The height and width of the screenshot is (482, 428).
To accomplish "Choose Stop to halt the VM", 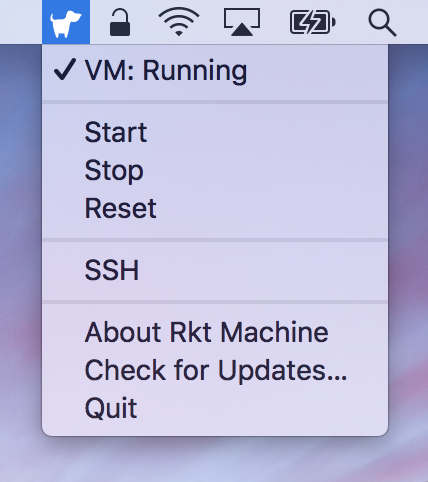I will (215, 170).
